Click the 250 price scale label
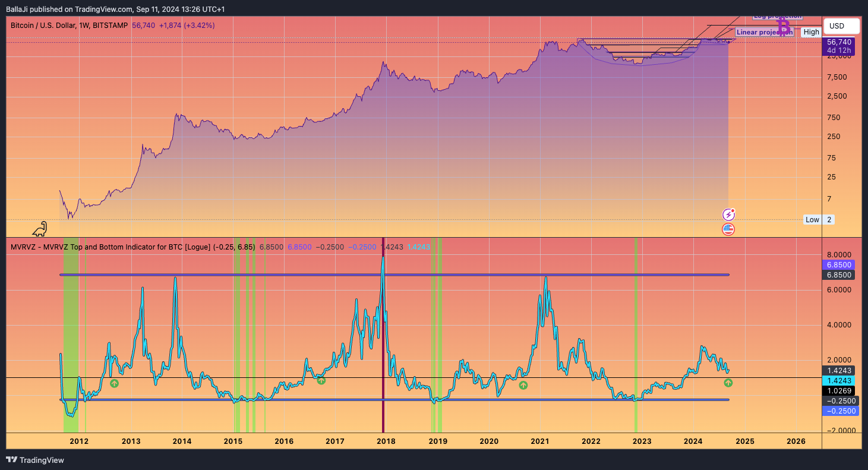 (x=833, y=137)
